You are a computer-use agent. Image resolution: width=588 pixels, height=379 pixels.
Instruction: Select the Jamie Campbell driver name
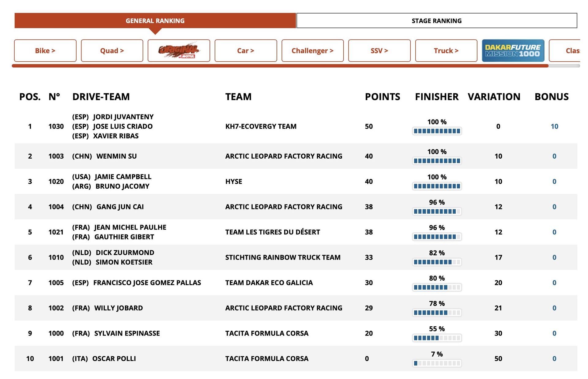pos(123,177)
